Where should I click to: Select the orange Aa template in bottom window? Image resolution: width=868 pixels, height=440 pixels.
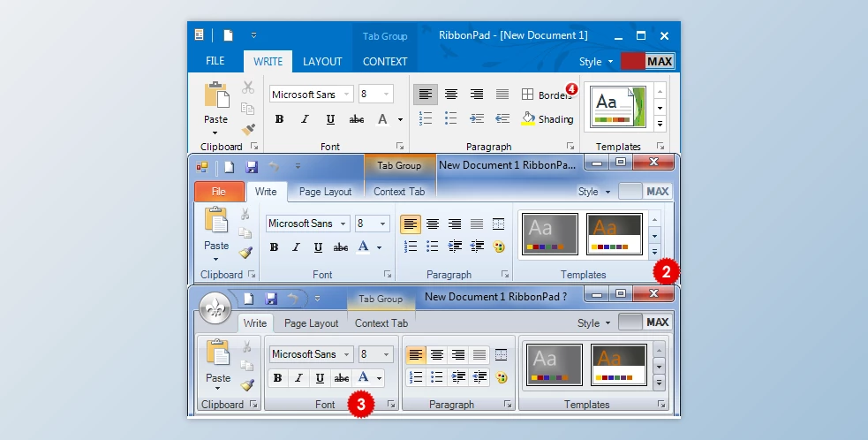(618, 365)
